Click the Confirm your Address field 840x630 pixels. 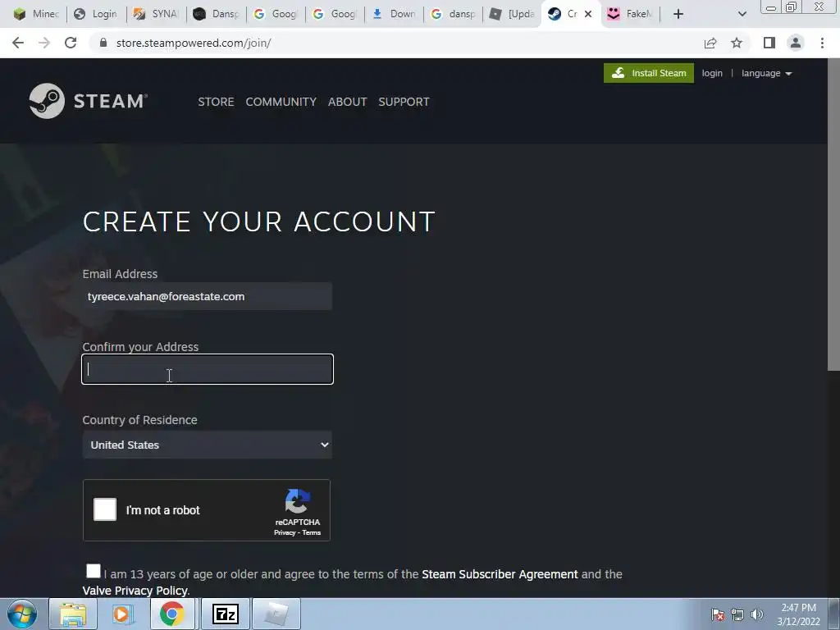tap(208, 369)
